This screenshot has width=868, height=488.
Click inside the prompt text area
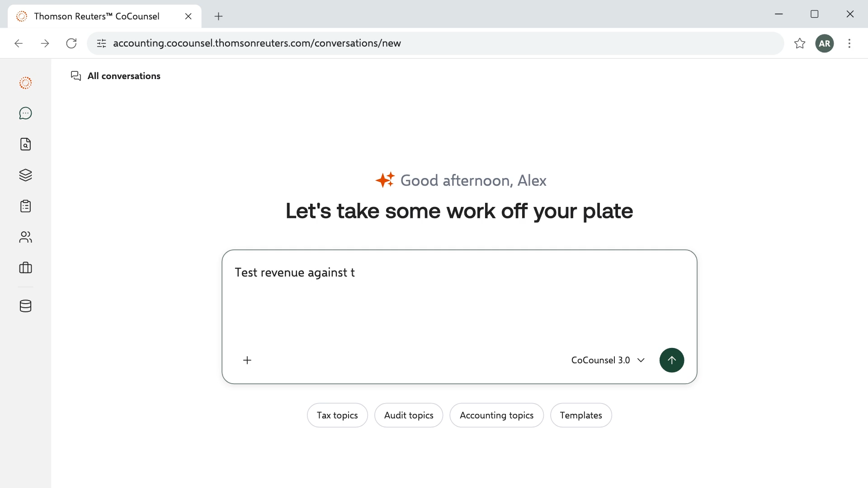459,298
